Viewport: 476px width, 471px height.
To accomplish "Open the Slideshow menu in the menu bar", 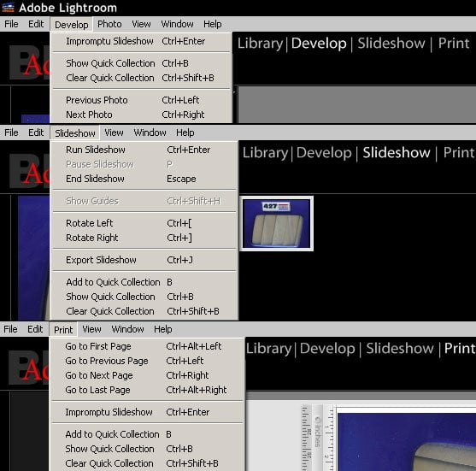I will point(75,133).
